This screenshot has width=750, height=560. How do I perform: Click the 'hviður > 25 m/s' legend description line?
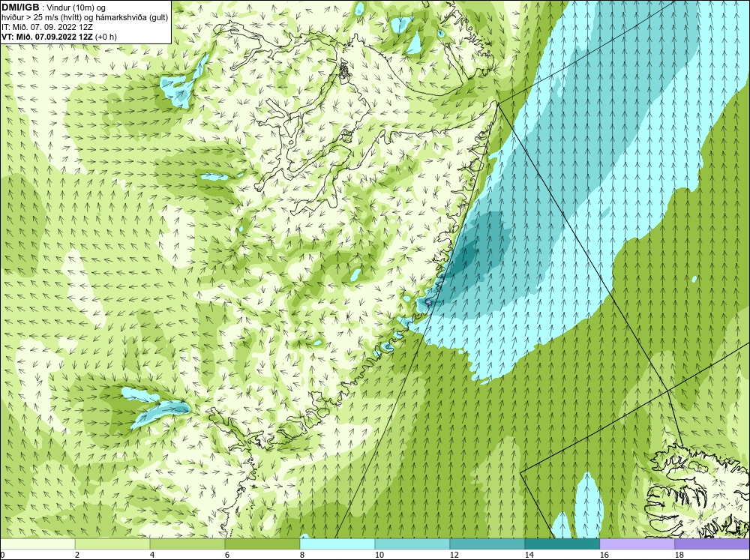85,17
